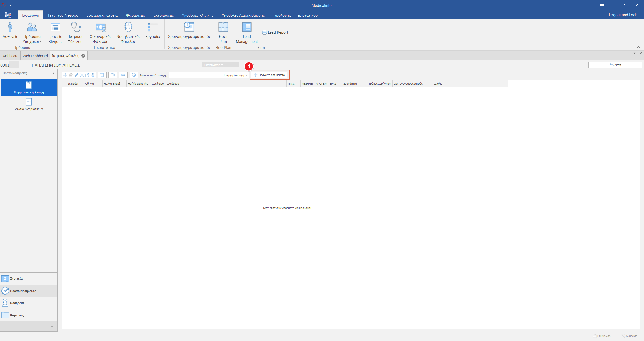
Task: Click the clock history icon in toolbar
Action: [134, 75]
